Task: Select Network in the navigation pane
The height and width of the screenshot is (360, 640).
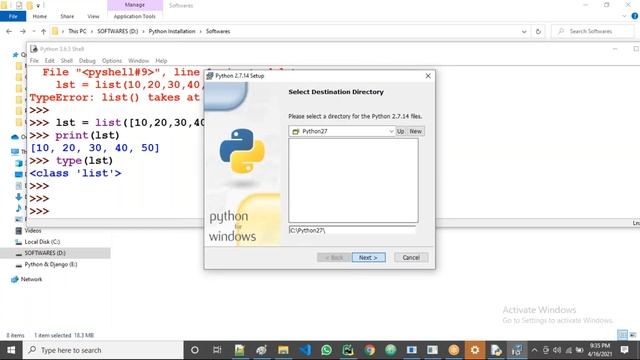Action: tap(31, 279)
